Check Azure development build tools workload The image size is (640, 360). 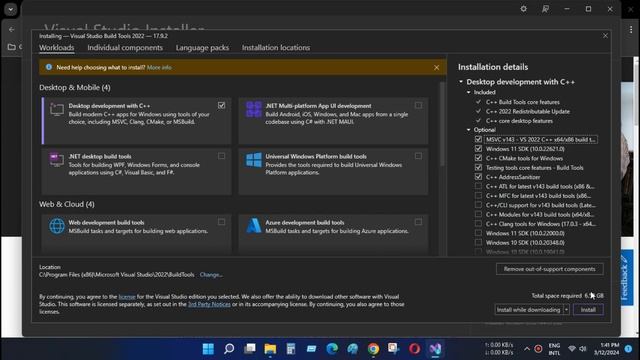tap(418, 222)
